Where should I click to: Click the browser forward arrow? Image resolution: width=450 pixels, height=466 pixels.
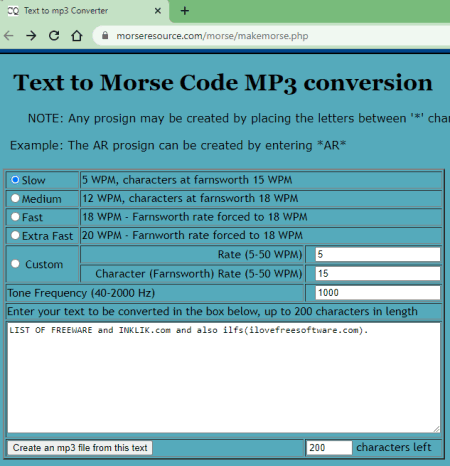(31, 35)
